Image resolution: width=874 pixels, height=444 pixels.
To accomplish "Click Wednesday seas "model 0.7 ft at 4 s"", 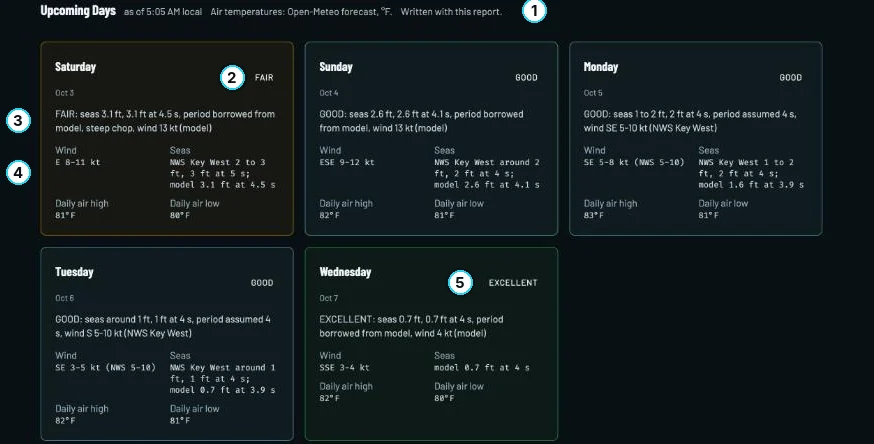I will 482,367.
